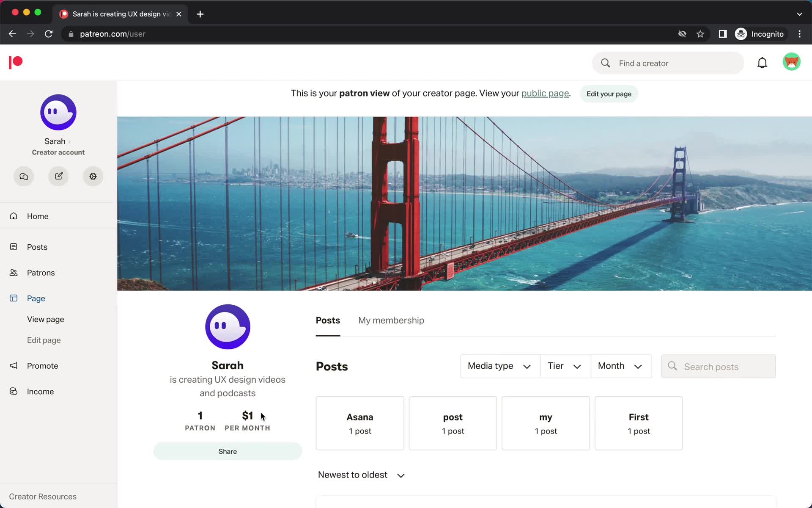Image resolution: width=812 pixels, height=508 pixels.
Task: Click the Share button
Action: click(x=228, y=451)
